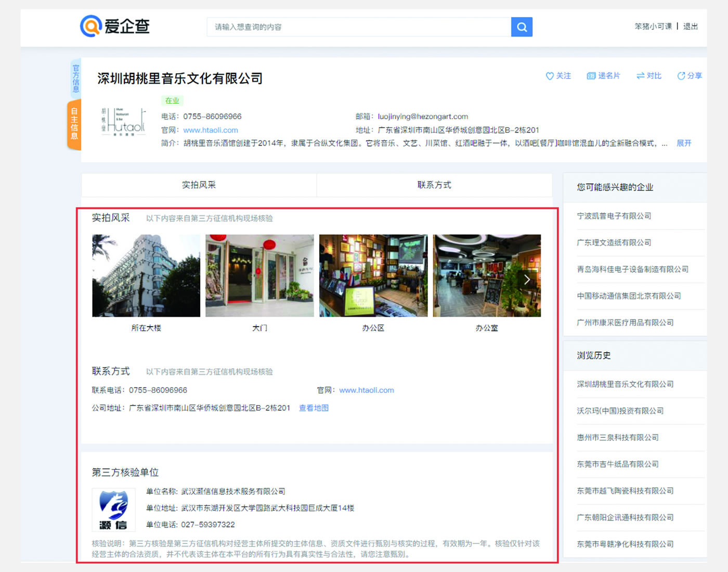Viewport: 728px width, 572px height.
Task: Select the 自主信息 side tab
Action: tap(74, 124)
